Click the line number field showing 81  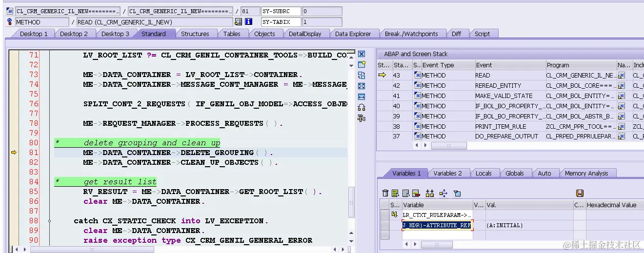tap(250, 11)
